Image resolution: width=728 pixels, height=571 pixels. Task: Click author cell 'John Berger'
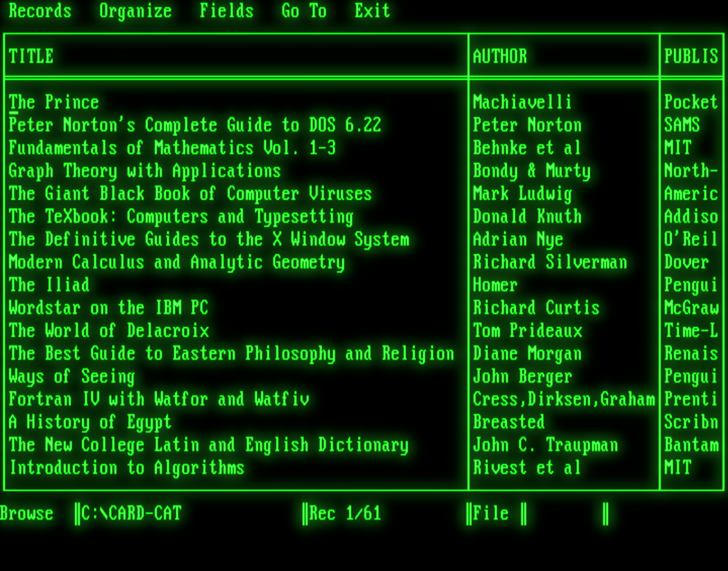(x=522, y=376)
